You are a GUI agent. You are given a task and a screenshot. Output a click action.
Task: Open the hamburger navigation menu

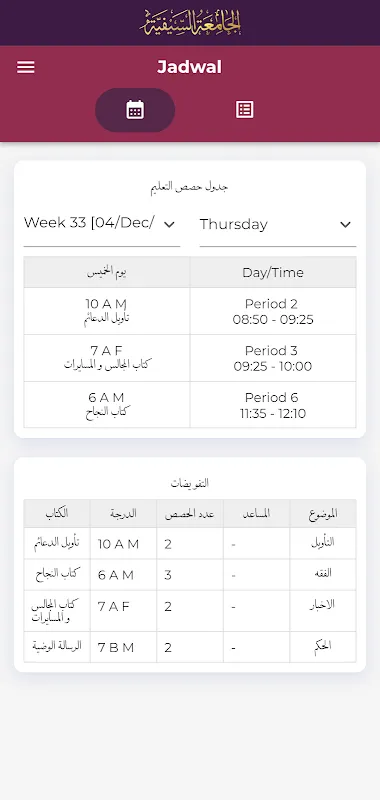click(26, 67)
